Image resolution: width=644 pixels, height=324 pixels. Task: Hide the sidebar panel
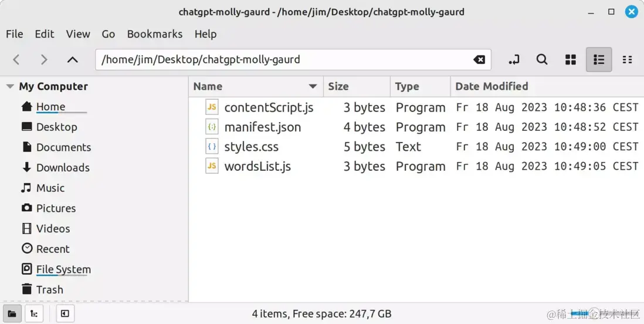pyautogui.click(x=65, y=313)
